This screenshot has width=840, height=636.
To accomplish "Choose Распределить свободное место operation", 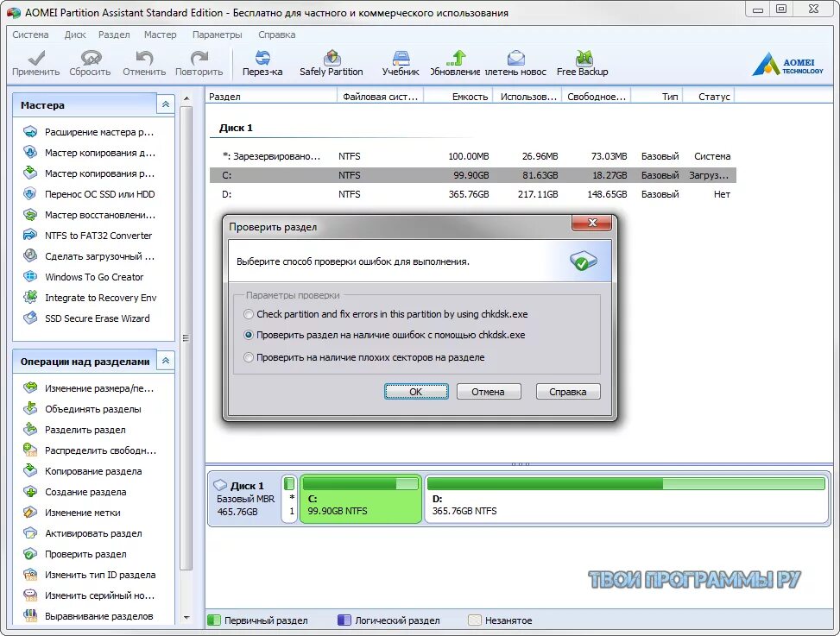I will coord(90,450).
